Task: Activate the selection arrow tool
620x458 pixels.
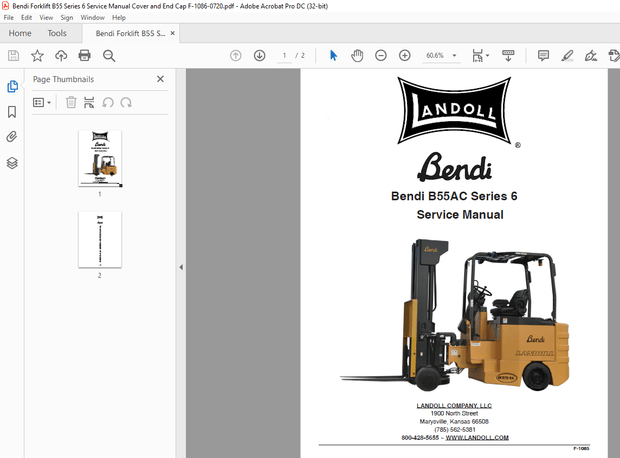Action: [x=333, y=56]
